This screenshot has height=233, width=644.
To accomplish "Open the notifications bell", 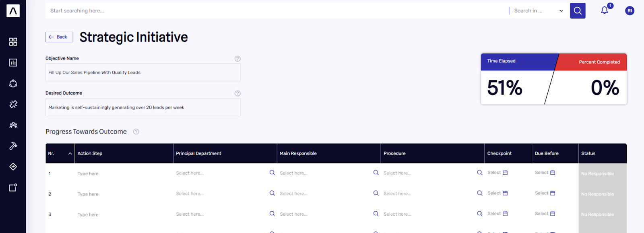I will [605, 10].
